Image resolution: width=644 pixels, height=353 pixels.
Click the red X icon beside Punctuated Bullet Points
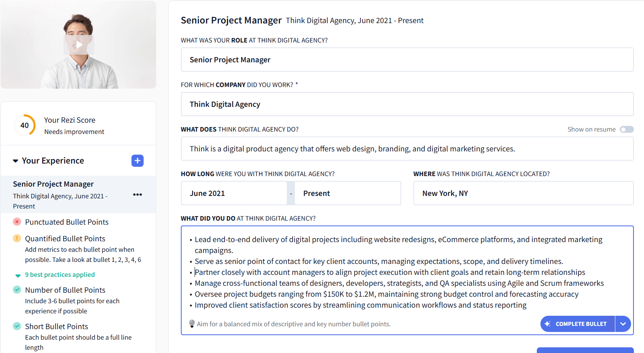(17, 222)
